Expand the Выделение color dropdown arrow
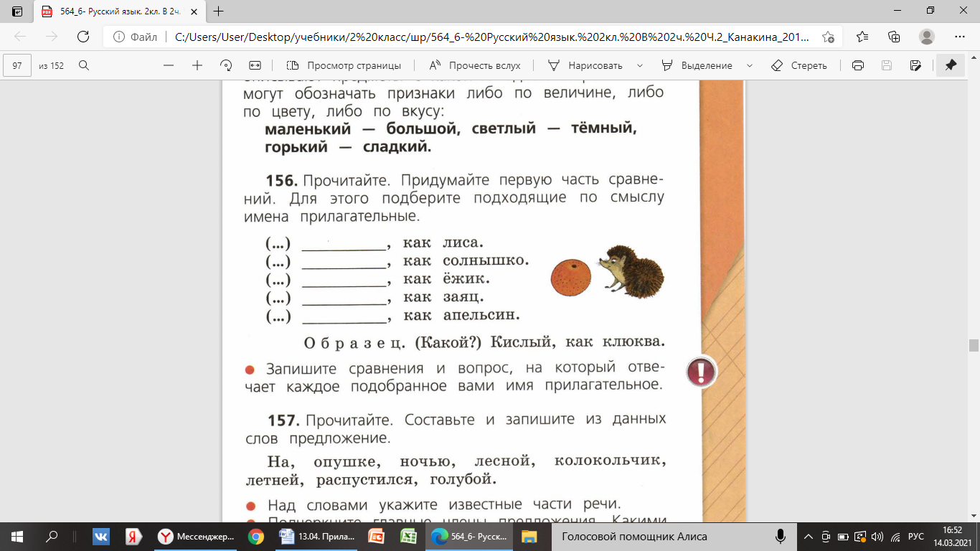 [750, 65]
